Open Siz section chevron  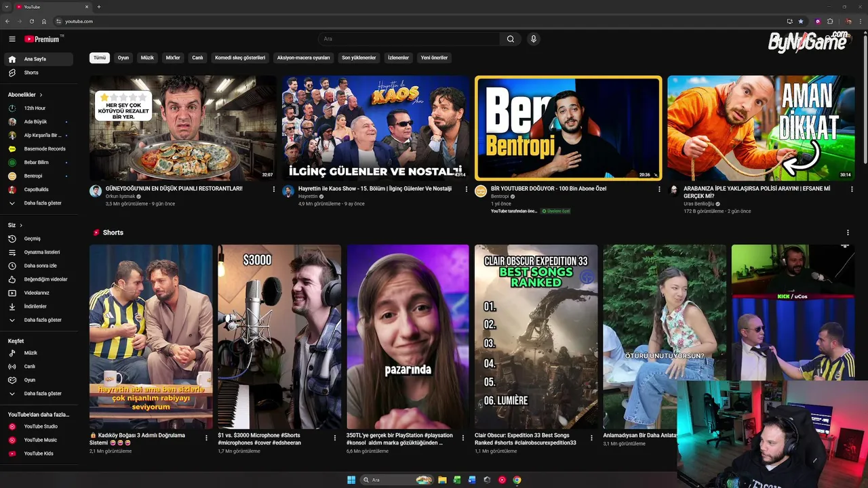coord(20,225)
